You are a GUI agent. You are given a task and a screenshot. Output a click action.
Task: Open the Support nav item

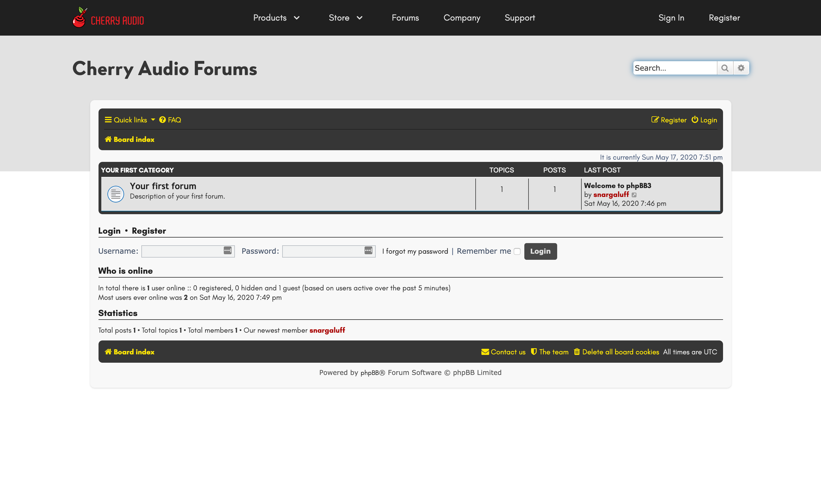[x=520, y=18]
